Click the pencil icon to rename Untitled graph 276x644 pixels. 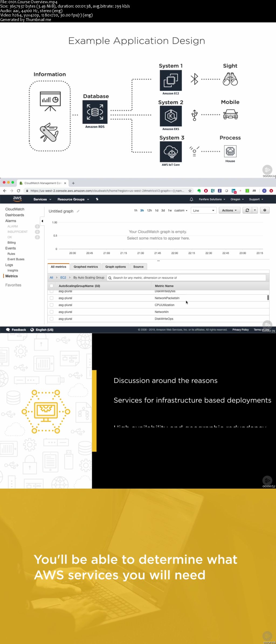click(78, 211)
